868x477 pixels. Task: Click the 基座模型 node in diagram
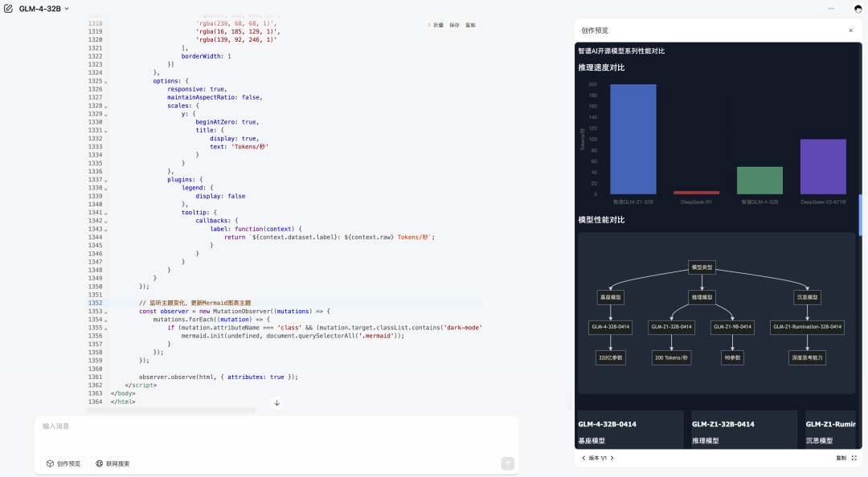(x=611, y=297)
